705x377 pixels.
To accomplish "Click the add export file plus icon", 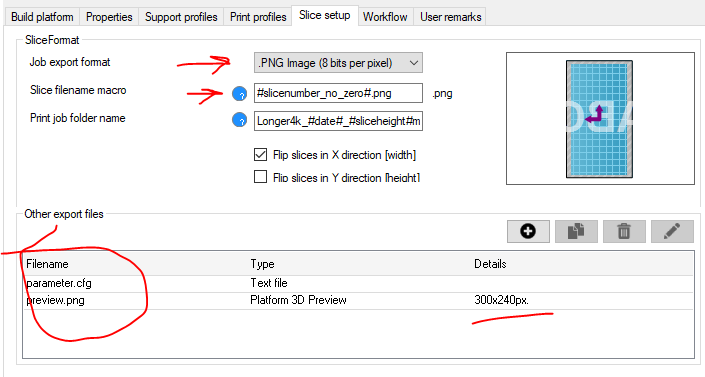I will [528, 231].
